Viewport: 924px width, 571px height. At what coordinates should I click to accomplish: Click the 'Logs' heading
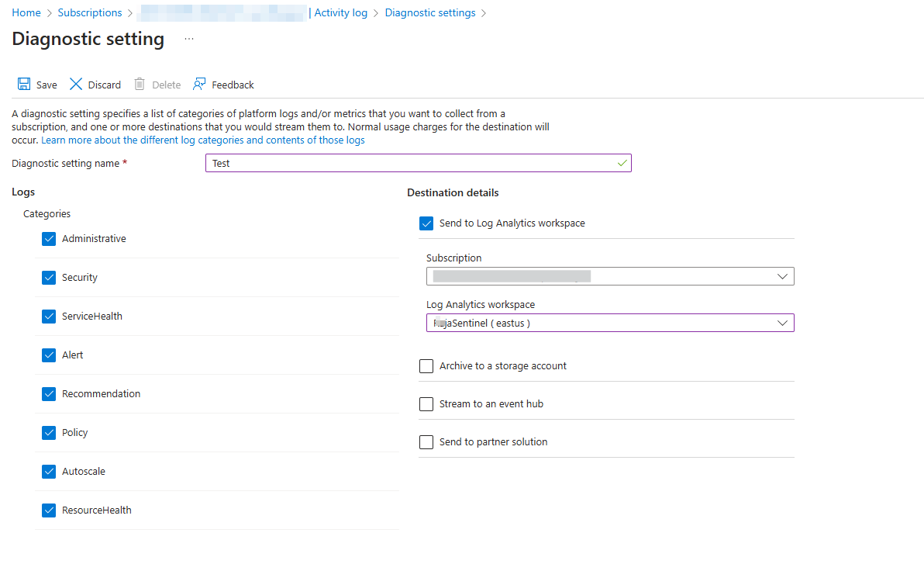pos(23,192)
